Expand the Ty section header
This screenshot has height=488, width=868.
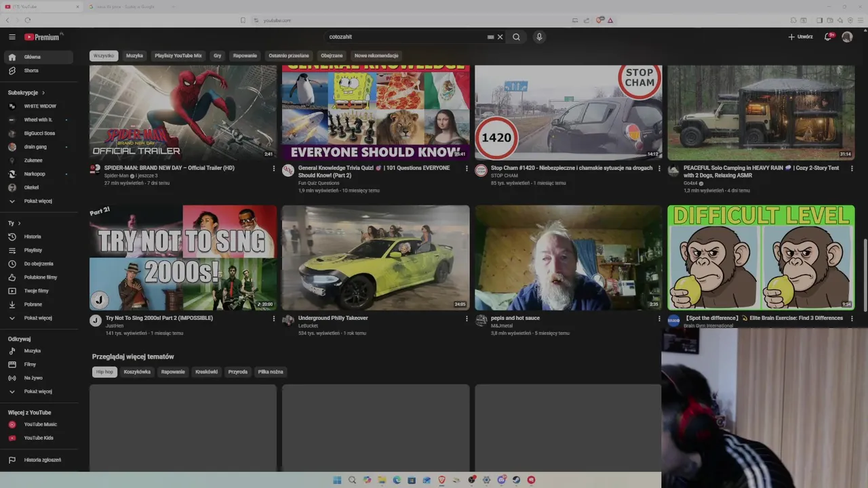(x=14, y=223)
